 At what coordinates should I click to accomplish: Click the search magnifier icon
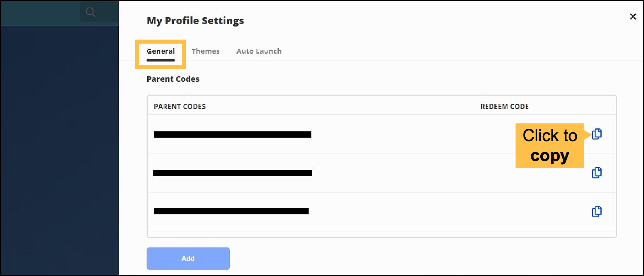[91, 12]
